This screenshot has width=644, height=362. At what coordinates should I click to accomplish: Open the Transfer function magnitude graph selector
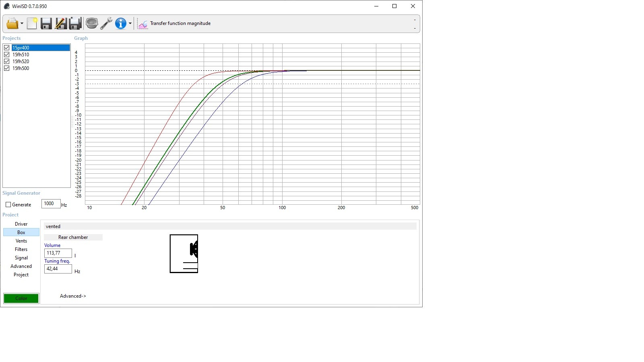(x=180, y=23)
